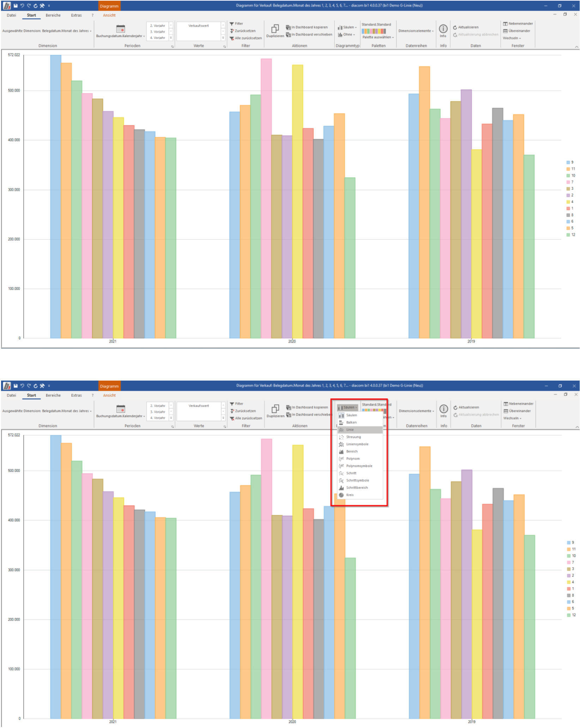Choose the Polynomsymbole chart option

(360, 466)
